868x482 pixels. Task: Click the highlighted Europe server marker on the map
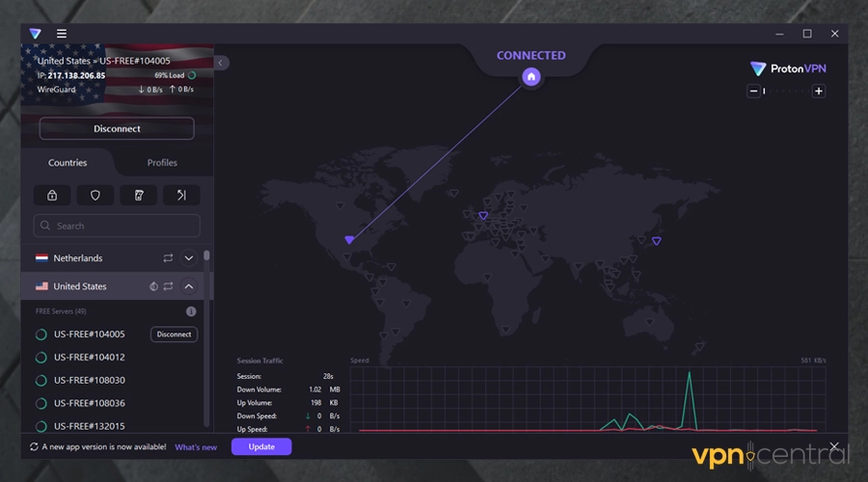[483, 215]
